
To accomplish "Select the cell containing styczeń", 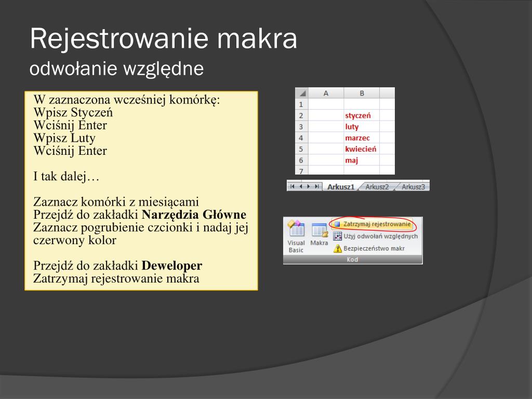I will 362,115.
